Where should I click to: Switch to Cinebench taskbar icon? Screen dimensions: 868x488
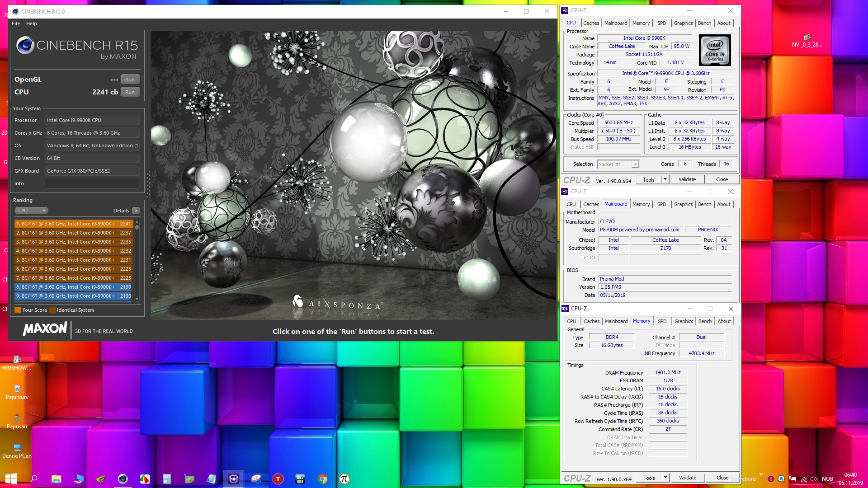[x=123, y=479]
